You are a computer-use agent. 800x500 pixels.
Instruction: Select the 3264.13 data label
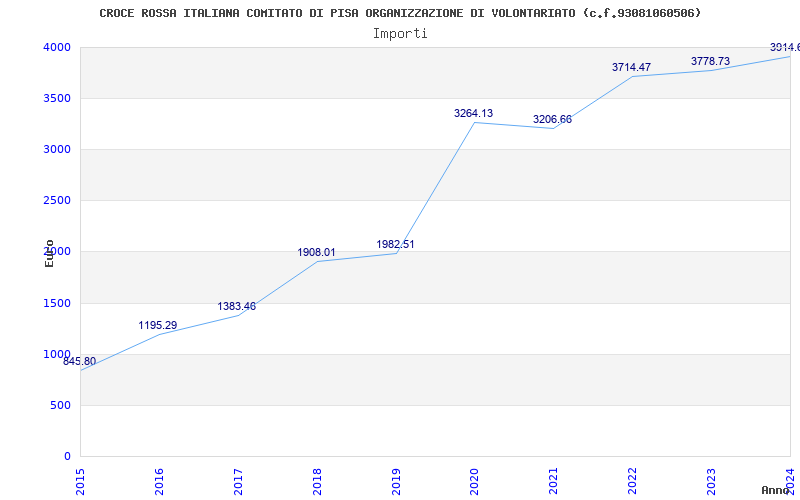tap(473, 113)
